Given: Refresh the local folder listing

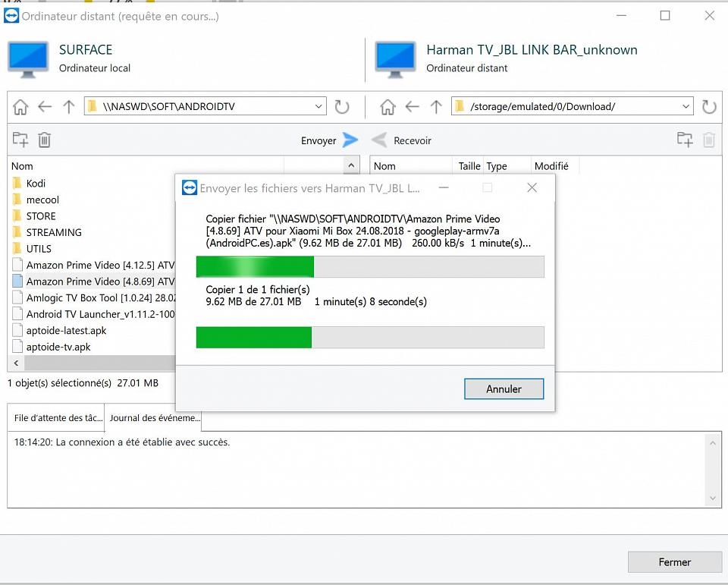Looking at the screenshot, I should 342,107.
